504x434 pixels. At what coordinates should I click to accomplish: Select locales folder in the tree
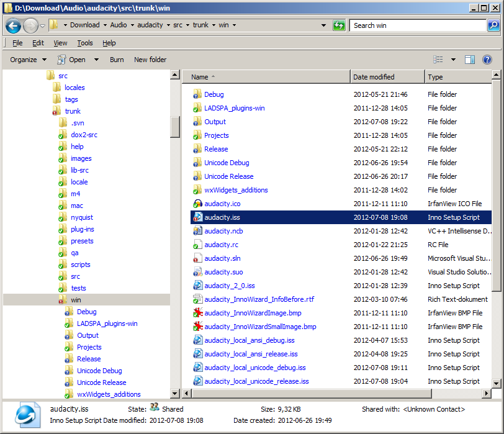(74, 88)
